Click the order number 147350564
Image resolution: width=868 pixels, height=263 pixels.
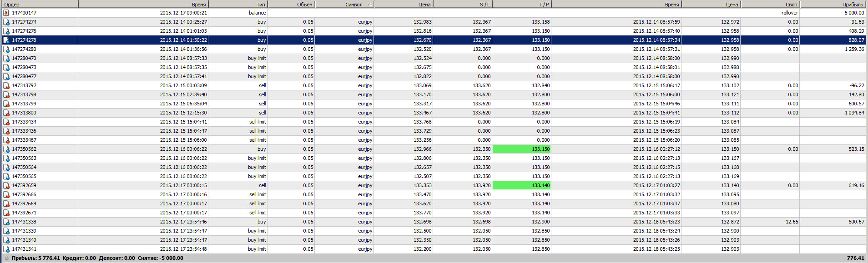pyautogui.click(x=24, y=167)
